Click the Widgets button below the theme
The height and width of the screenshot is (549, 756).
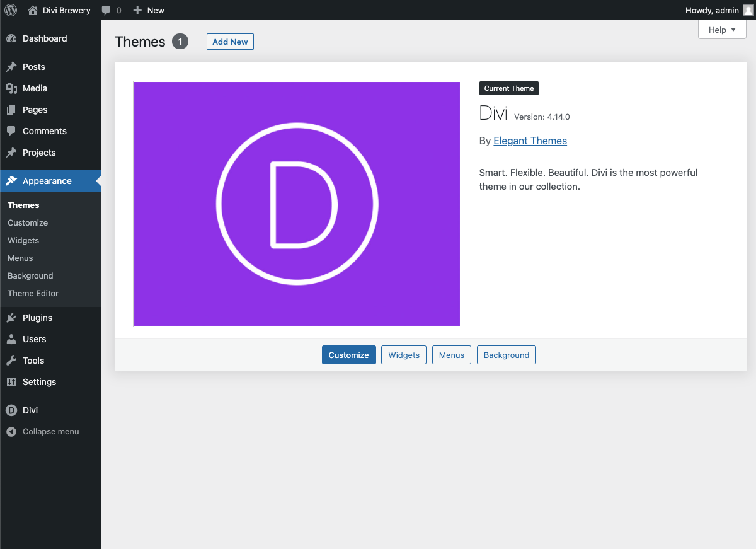(x=404, y=355)
